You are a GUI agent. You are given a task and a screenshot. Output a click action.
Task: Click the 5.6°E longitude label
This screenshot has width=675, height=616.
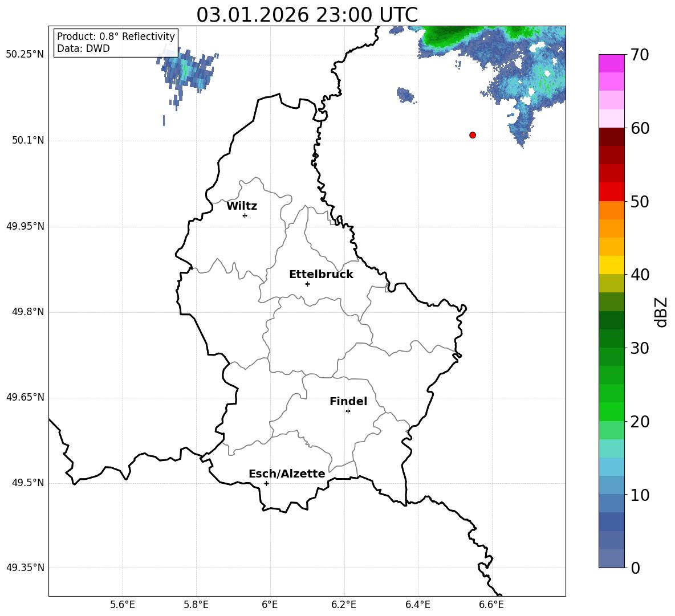tap(123, 605)
